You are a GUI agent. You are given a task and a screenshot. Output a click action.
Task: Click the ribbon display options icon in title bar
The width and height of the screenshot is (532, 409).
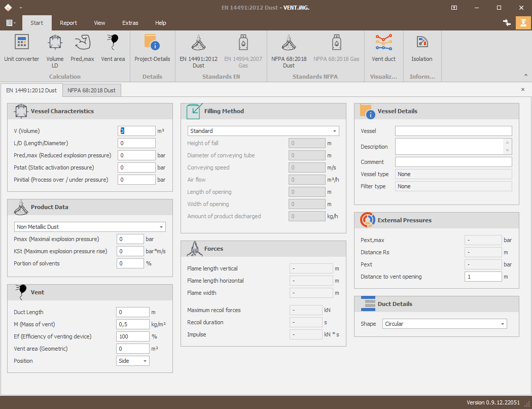(454, 8)
